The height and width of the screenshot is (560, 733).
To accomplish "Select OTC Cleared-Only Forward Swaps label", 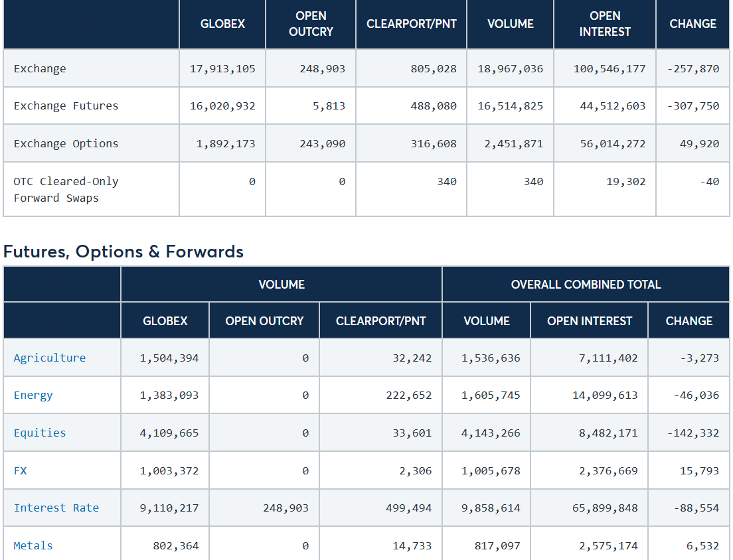I will (66, 190).
